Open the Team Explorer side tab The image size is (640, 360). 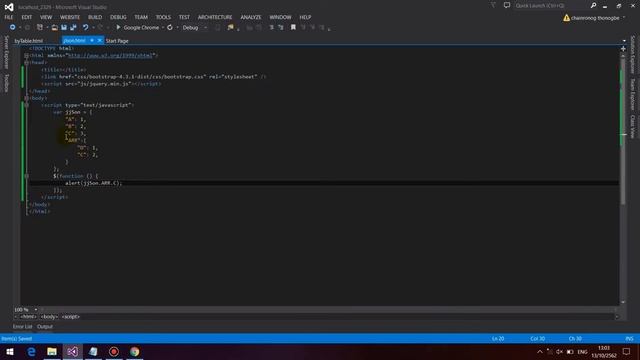[633, 94]
